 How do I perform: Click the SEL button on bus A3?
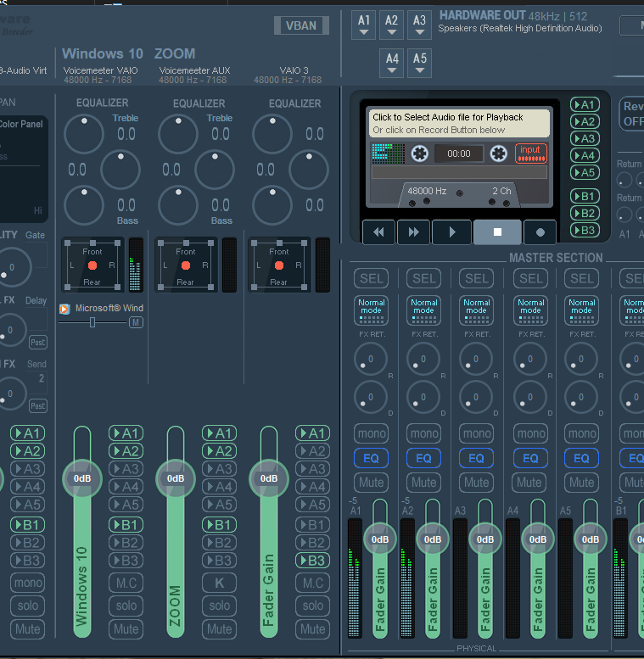tap(477, 278)
